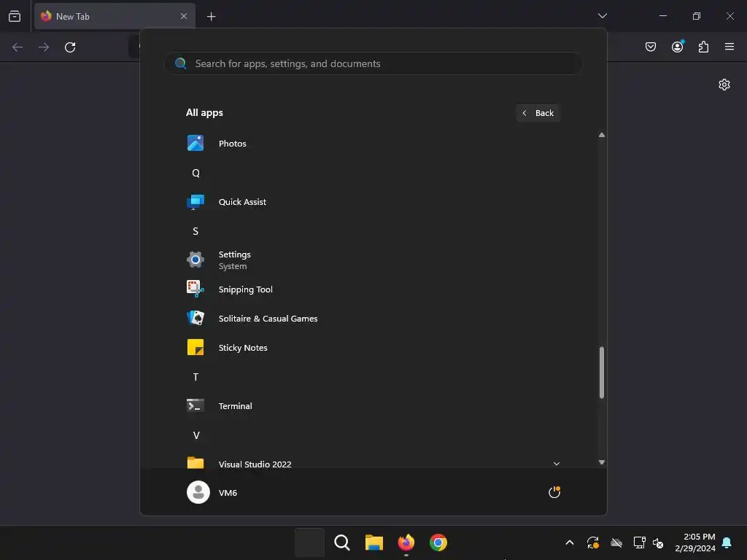Reload the current page
The image size is (747, 560).
70,47
